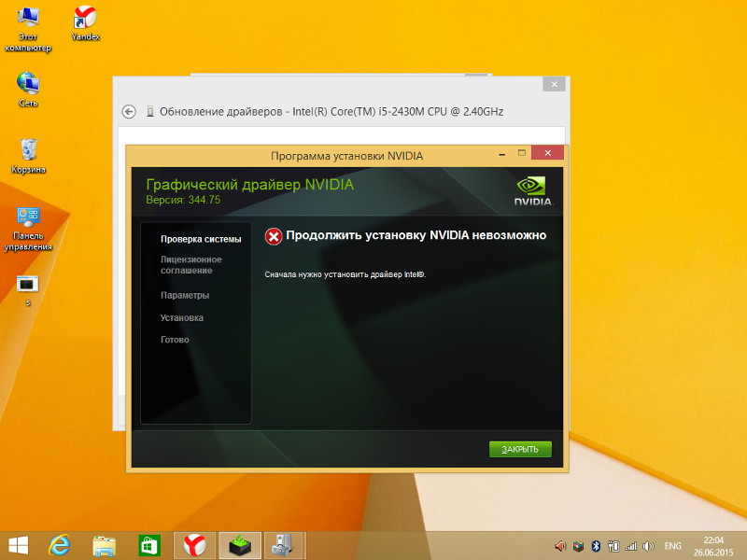Close the NVIDIA installer window
747x560 pixels.
547,153
